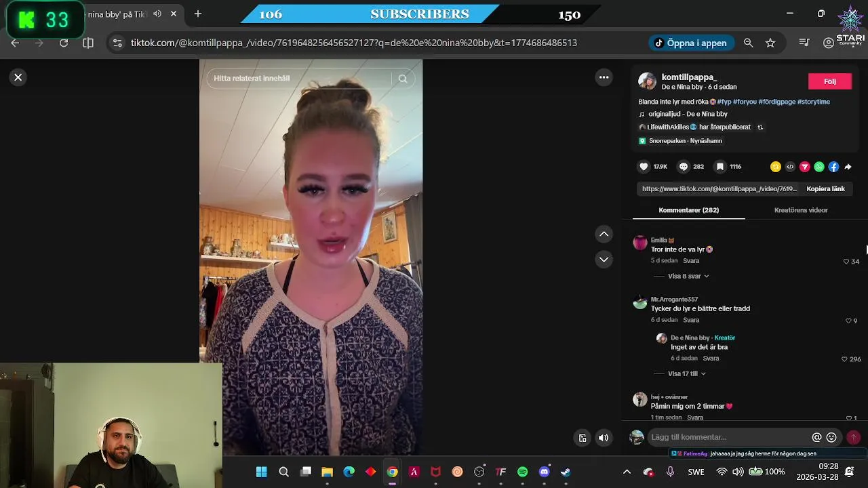The height and width of the screenshot is (488, 868).
Task: Close the TikTok video viewer with X
Action: pyautogui.click(x=18, y=77)
